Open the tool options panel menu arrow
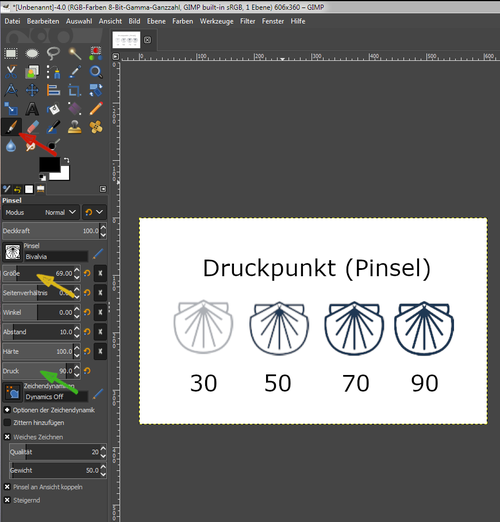500x522 pixels. point(103,189)
